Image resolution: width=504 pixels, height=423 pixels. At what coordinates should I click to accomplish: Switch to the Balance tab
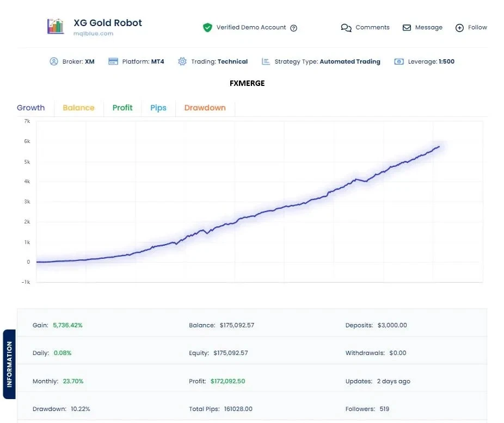[x=78, y=108]
